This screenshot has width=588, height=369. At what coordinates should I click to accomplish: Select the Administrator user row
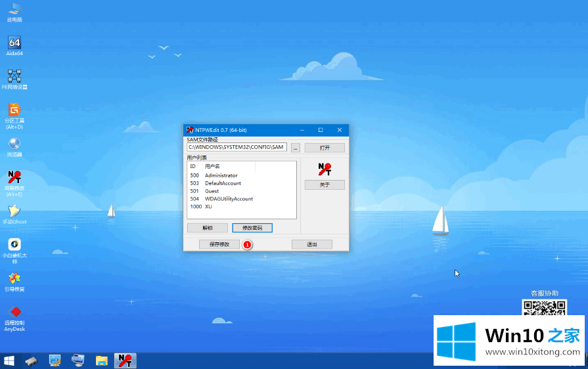coord(242,175)
